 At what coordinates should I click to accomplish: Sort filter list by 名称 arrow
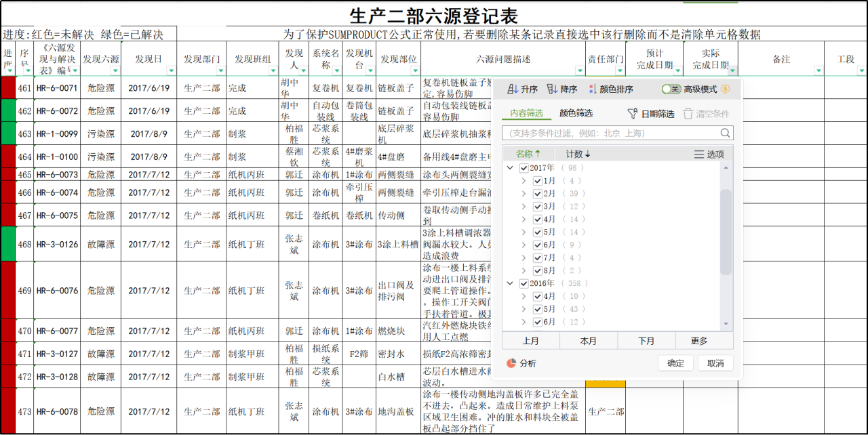point(538,154)
